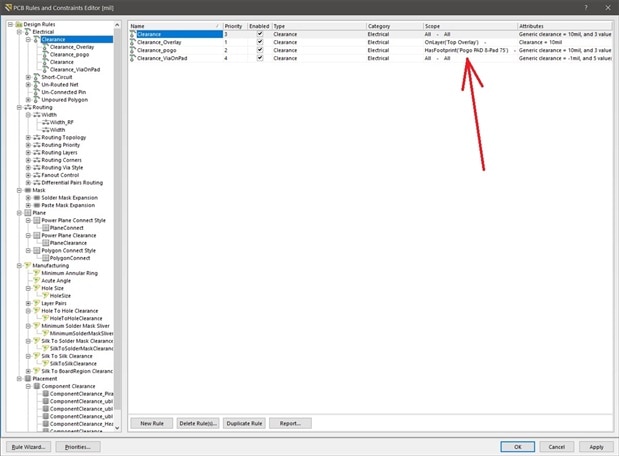Viewport: 619px width, 456px height.
Task: Click the New Rule button
Action: click(152, 423)
